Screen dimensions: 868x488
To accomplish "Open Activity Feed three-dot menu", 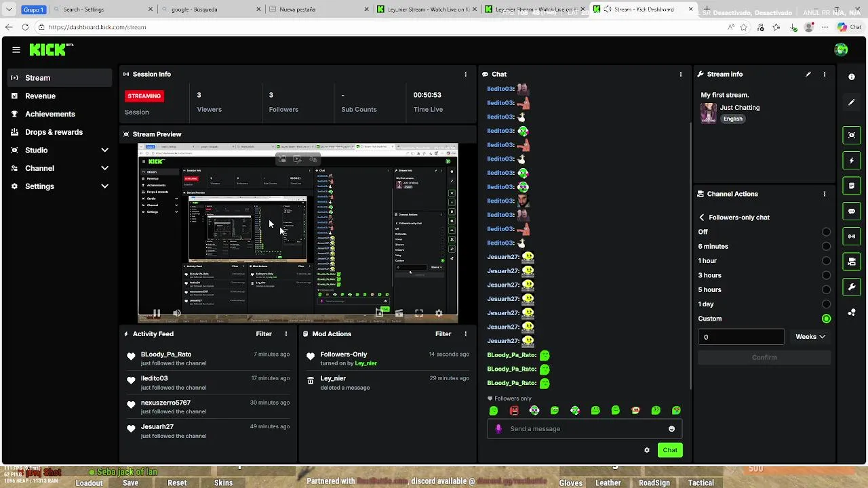I will (286, 334).
